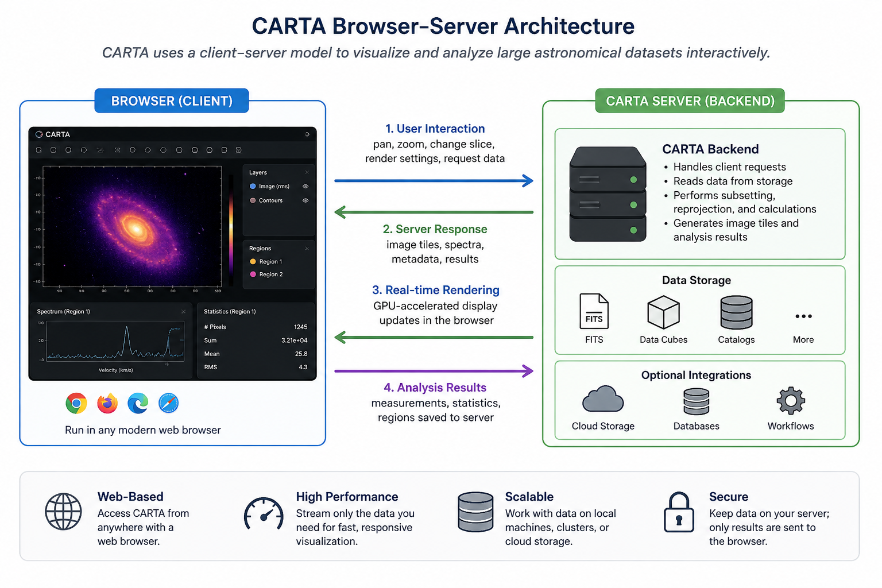The width and height of the screenshot is (882, 588).
Task: Close the Spectrum (Region 1) panel
Action: pyautogui.click(x=184, y=312)
